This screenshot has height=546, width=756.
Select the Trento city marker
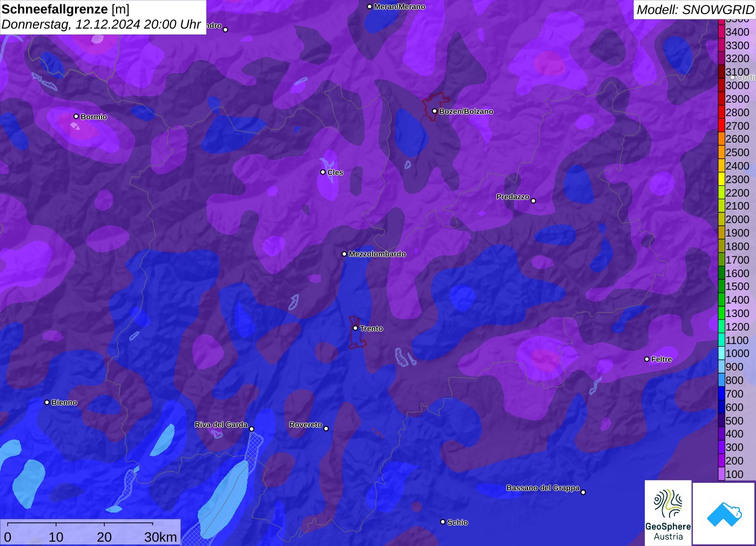(x=355, y=328)
